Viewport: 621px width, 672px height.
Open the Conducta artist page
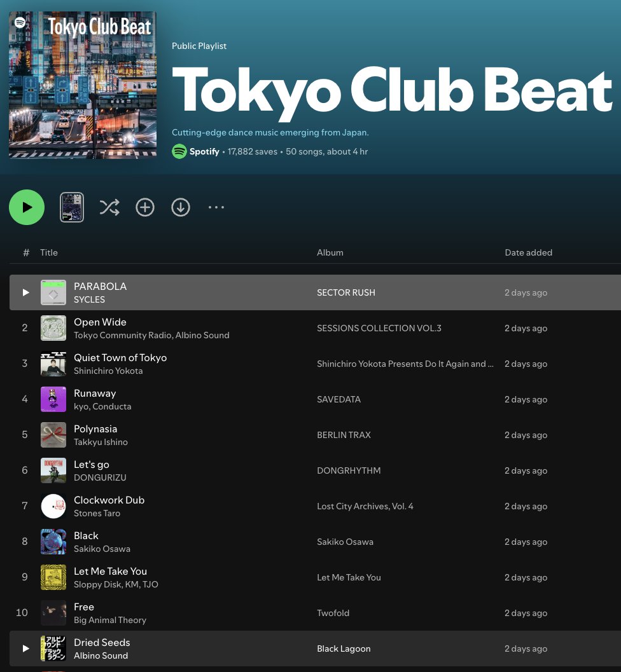(112, 406)
